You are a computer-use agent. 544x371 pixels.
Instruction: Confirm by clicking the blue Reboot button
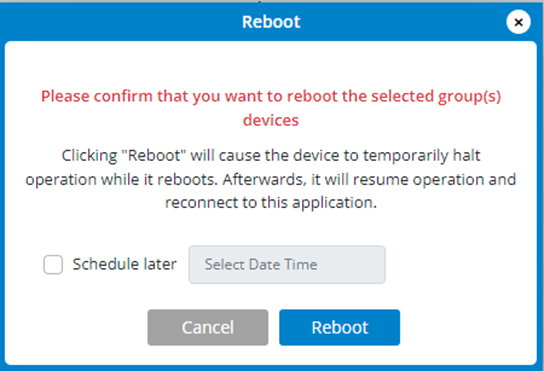click(340, 327)
